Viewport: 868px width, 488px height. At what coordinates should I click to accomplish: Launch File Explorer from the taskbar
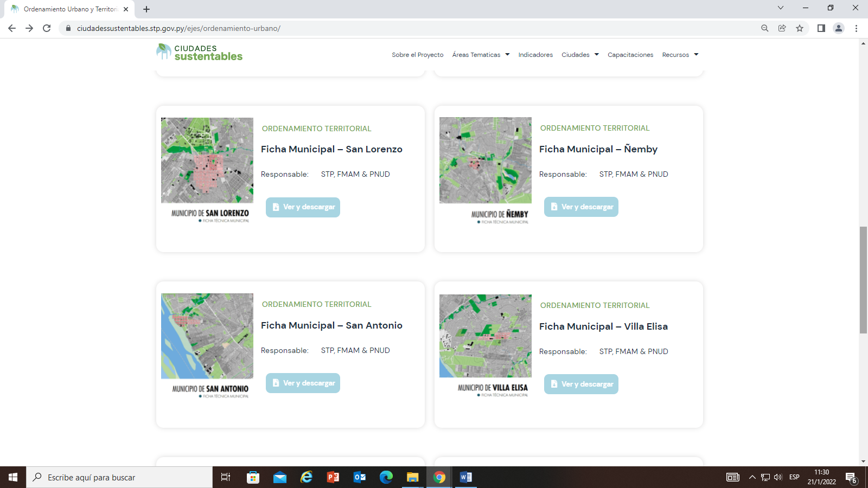(413, 477)
